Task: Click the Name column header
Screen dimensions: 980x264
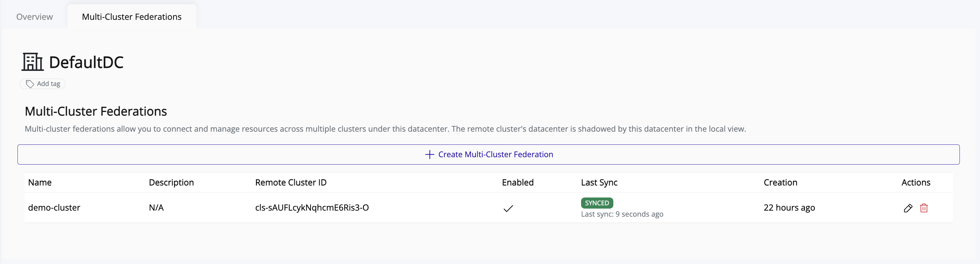Action: 40,183
